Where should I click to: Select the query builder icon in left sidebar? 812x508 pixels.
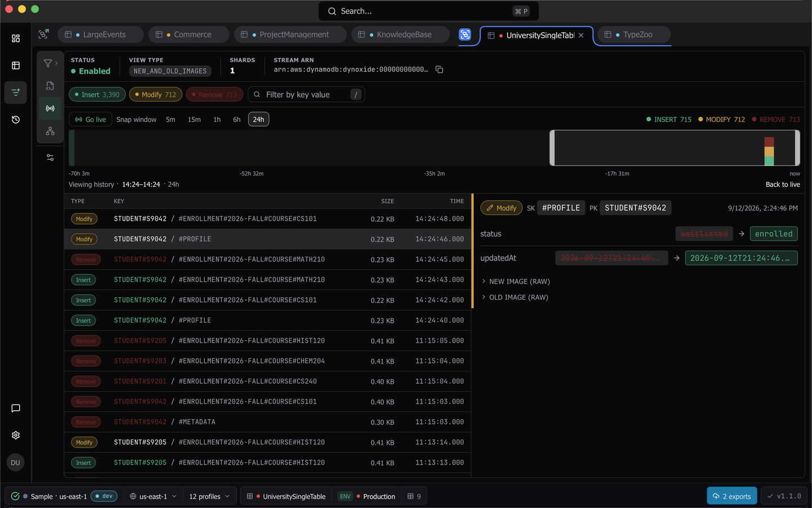click(16, 92)
